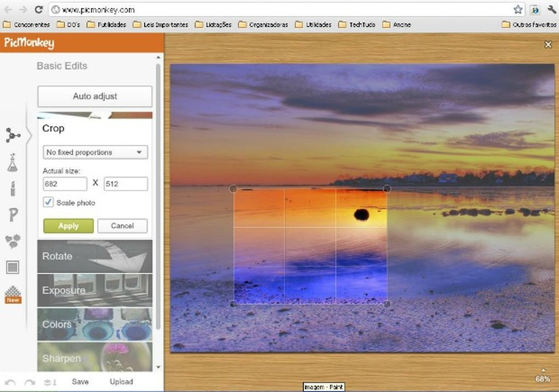Open the Text tool P icon
The height and width of the screenshot is (392, 559).
12,215
